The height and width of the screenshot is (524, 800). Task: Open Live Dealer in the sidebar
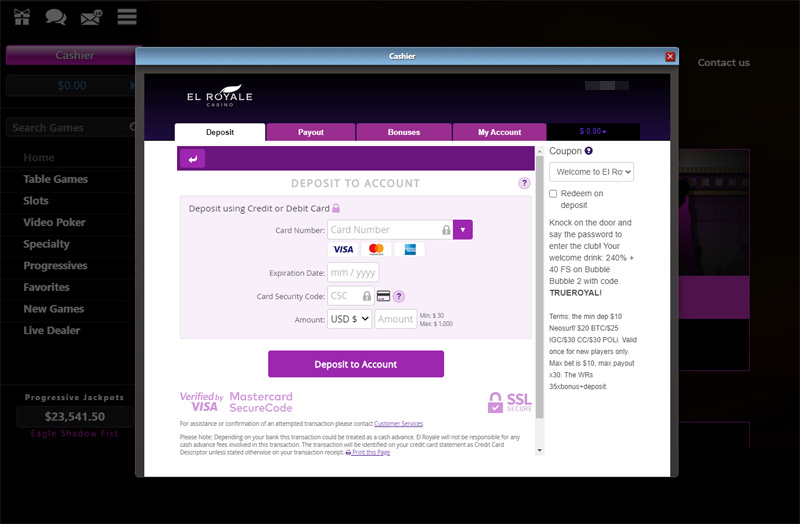coord(52,330)
